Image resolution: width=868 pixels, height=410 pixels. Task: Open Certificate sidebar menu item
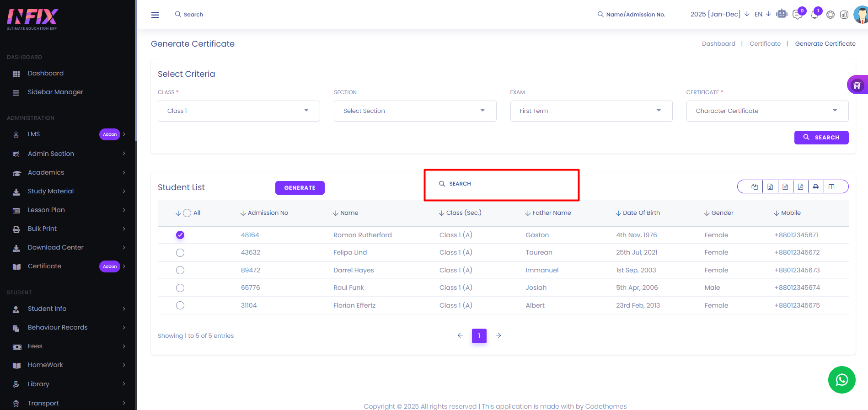[68, 266]
